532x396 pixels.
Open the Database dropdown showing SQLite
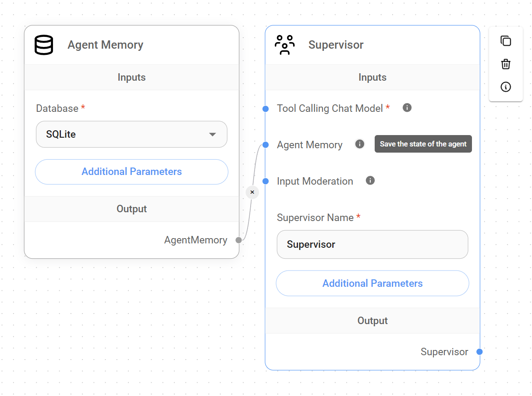(x=131, y=134)
